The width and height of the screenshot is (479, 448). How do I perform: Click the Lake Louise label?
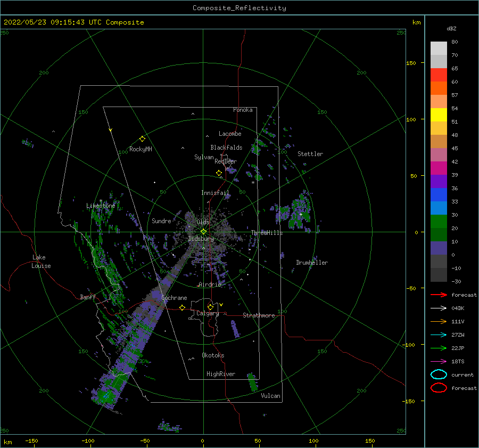41,262
